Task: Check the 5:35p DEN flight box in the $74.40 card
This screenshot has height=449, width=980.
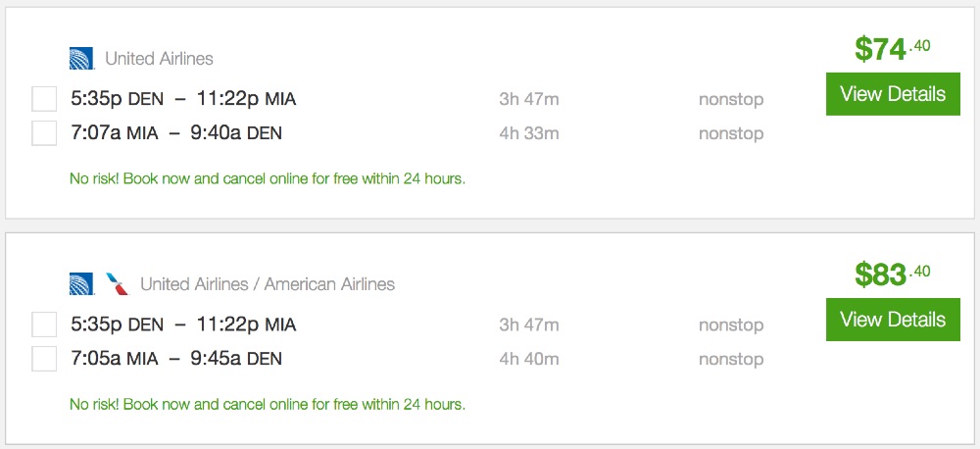Action: pos(44,99)
